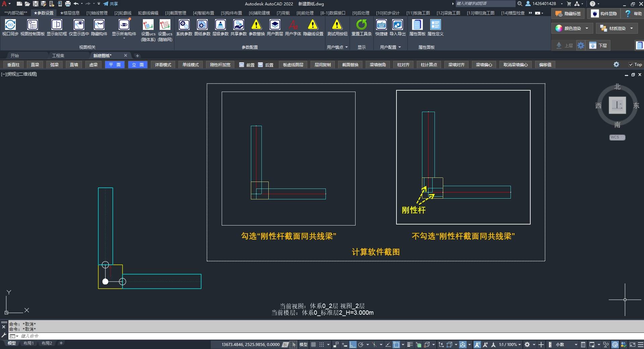Click the 垂直柱 vertical column button
This screenshot has width=644, height=349.
coord(13,65)
